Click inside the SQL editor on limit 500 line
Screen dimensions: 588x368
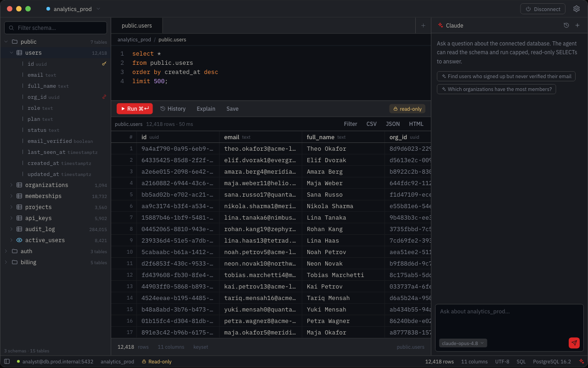point(150,81)
